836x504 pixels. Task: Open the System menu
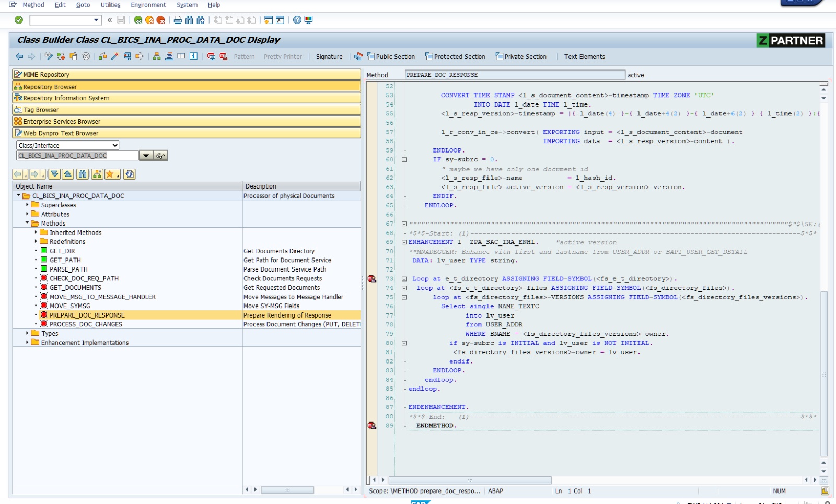pyautogui.click(x=187, y=5)
